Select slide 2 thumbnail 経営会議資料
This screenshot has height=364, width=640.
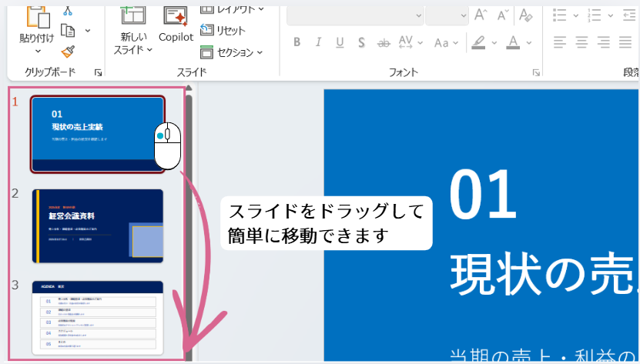[98, 225]
